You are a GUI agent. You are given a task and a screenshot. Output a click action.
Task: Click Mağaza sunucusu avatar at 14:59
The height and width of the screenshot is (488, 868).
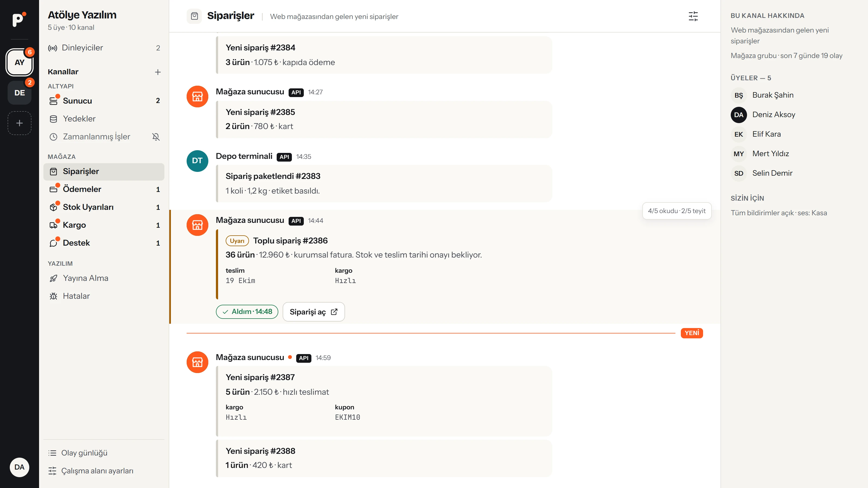197,362
